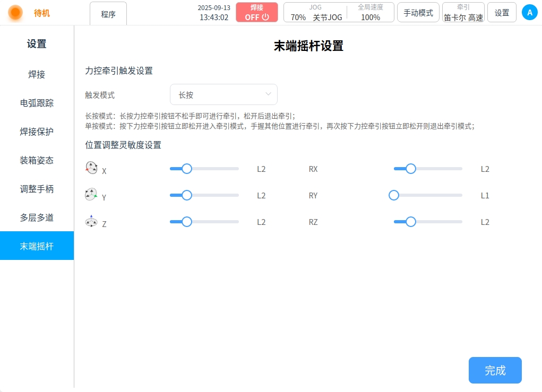
Task: Click the X sensitivity slider handle
Action: [187, 169]
